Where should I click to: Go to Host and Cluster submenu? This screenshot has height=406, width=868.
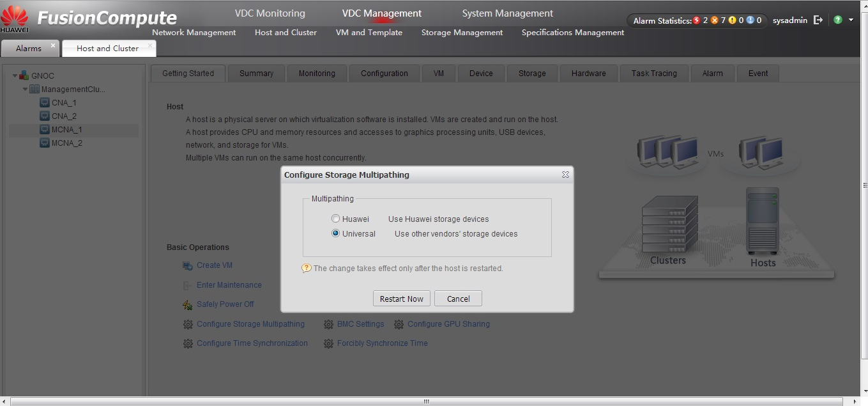286,33
